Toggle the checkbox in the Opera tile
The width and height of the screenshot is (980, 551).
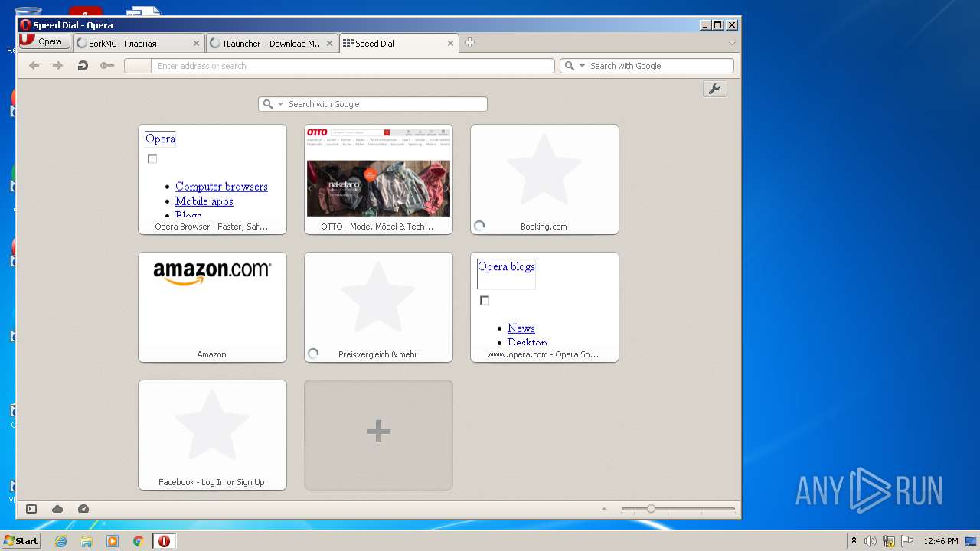click(152, 158)
